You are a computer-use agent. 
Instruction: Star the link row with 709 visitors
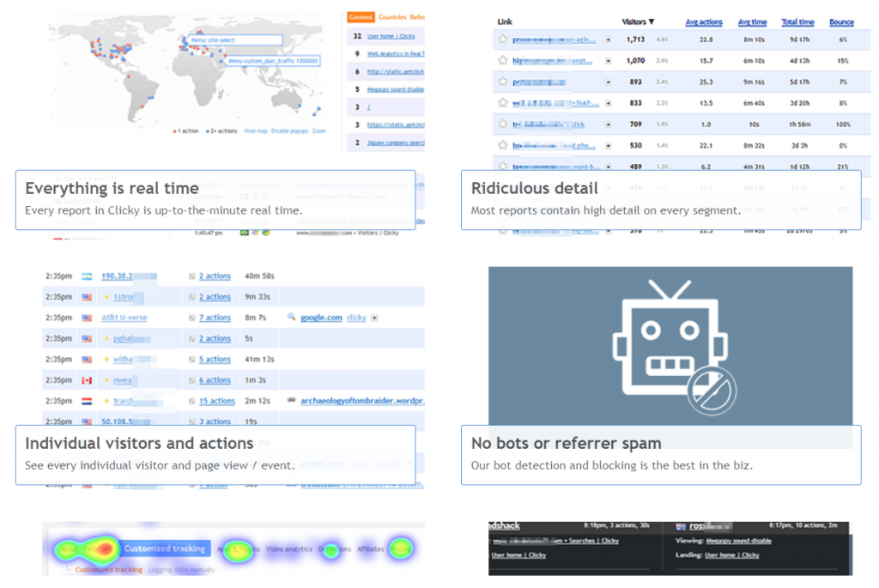point(503,124)
